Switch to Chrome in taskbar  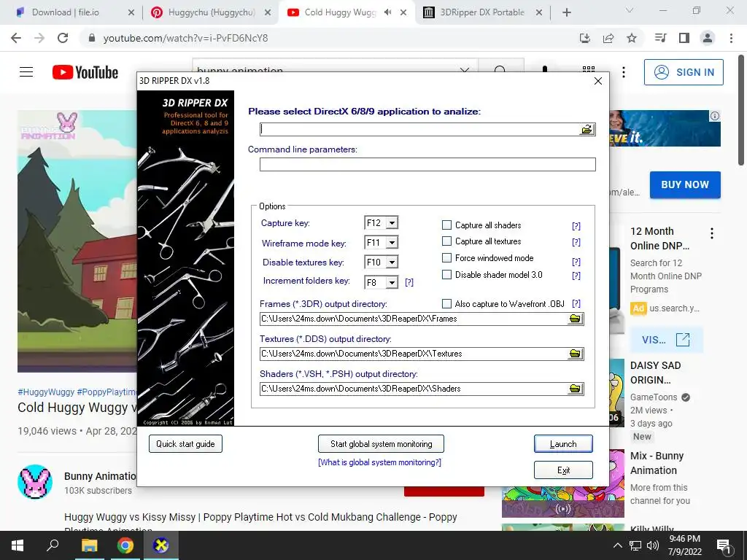[125, 545]
